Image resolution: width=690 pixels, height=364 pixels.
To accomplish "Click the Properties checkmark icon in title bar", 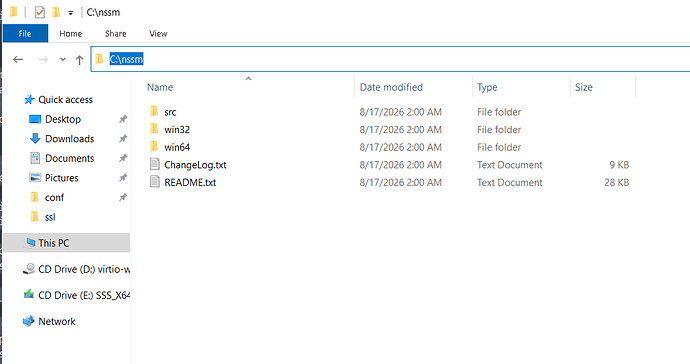I will click(x=40, y=12).
